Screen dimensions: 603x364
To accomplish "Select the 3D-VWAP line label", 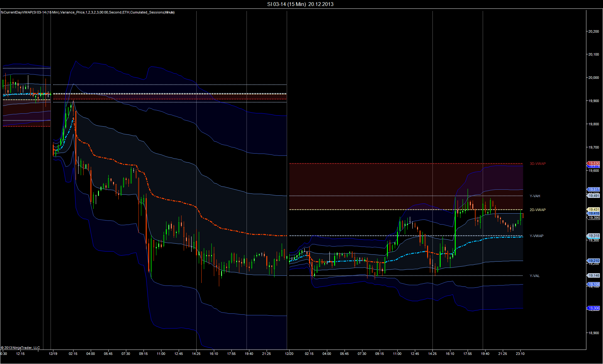I will (538, 164).
